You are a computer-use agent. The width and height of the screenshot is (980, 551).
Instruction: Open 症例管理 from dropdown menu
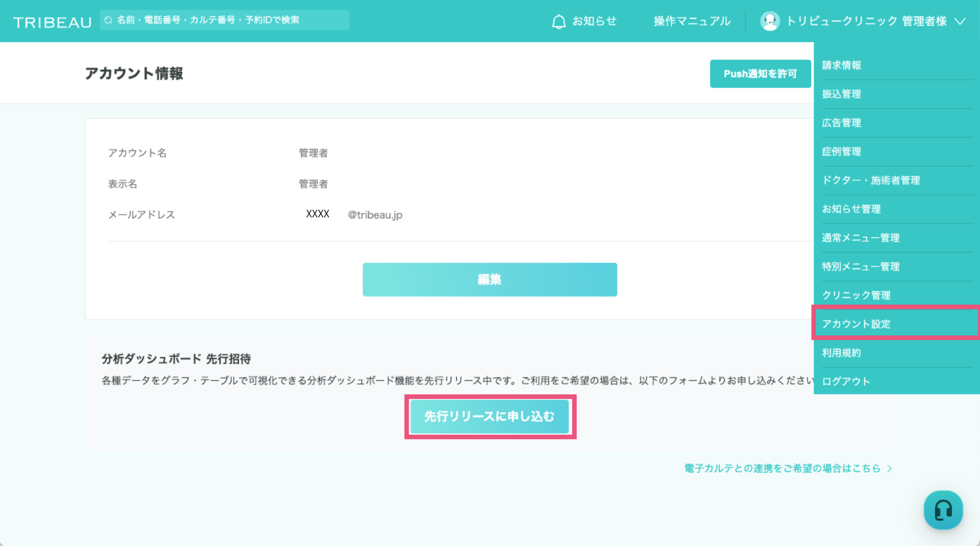click(842, 152)
